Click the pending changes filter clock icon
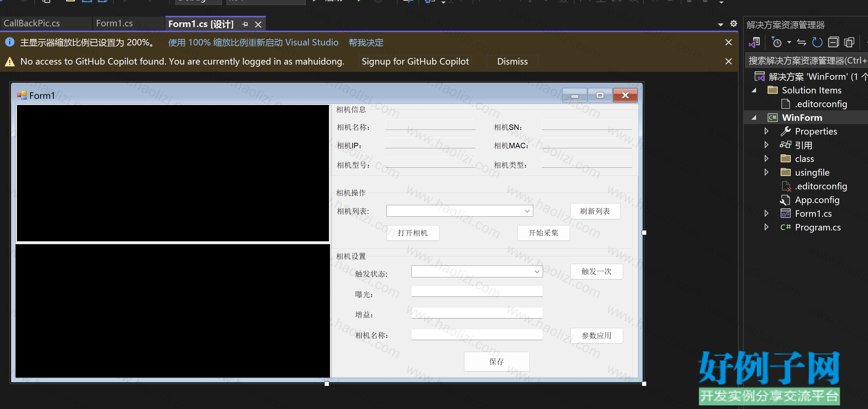This screenshot has height=409, width=868. (x=776, y=43)
